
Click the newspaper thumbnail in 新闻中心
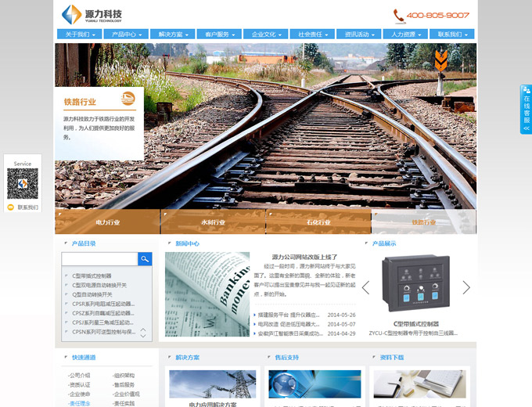pyautogui.click(x=207, y=294)
